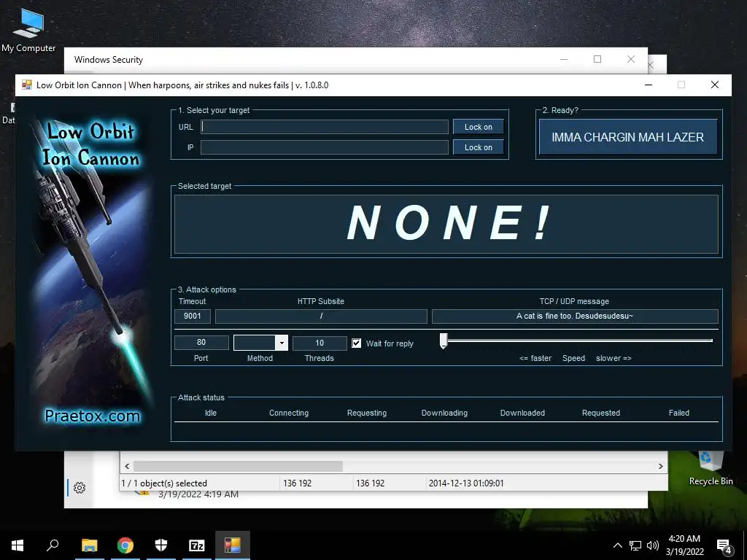Fire the IMMA CHARGIN MAH LAZER button

click(628, 137)
